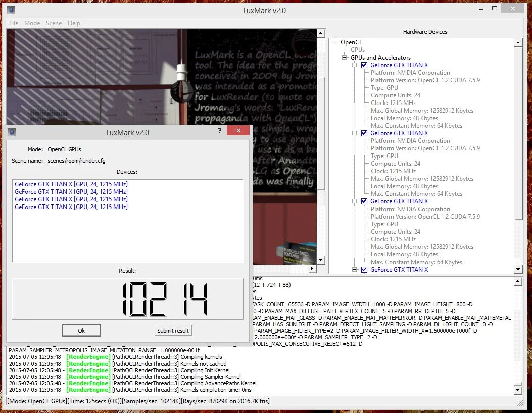This screenshot has width=532, height=413.
Task: Click the window resize grip in status bar
Action: click(520, 402)
